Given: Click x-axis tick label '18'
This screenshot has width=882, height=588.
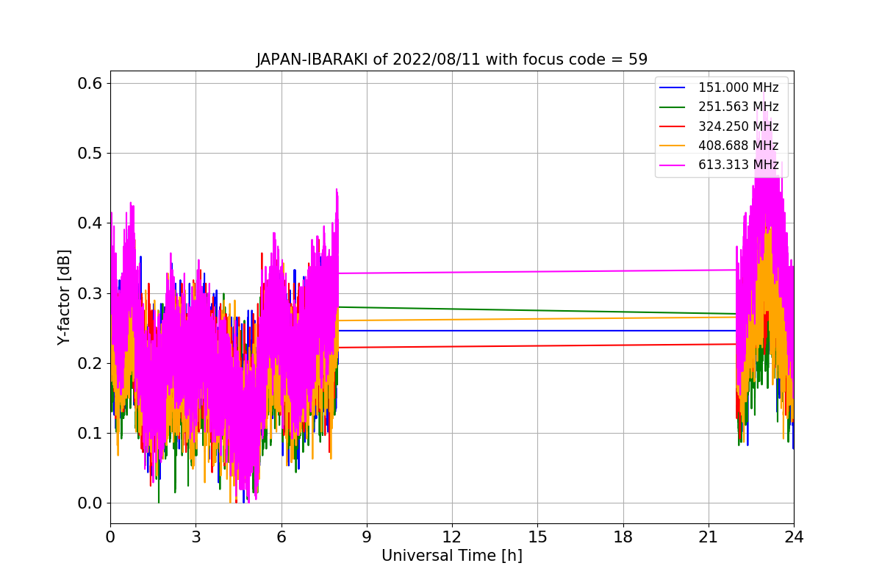Looking at the screenshot, I should point(623,537).
